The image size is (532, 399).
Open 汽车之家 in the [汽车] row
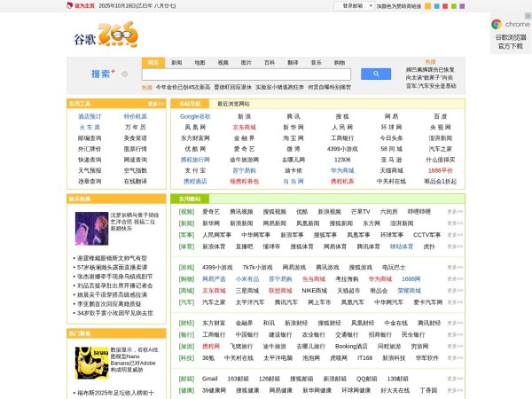[x=214, y=302]
